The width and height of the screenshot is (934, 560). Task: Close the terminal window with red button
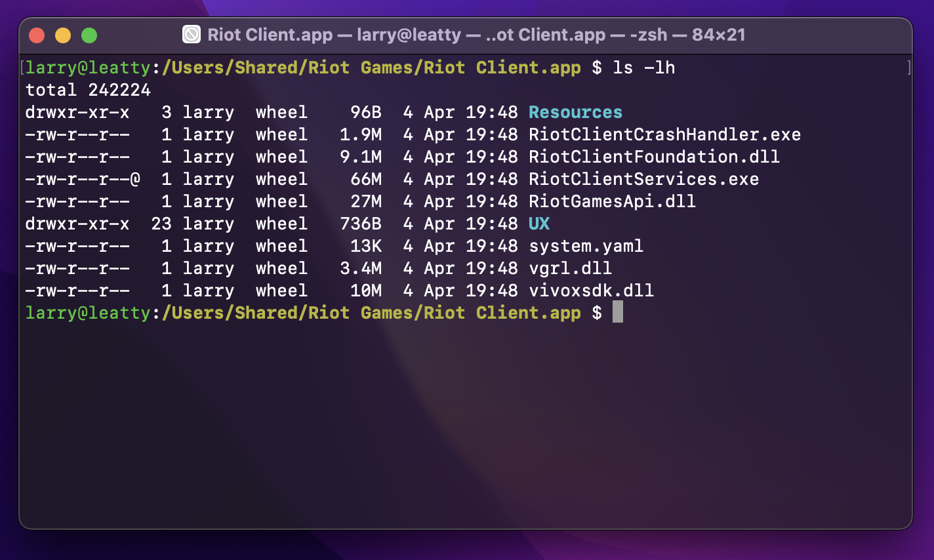point(37,35)
